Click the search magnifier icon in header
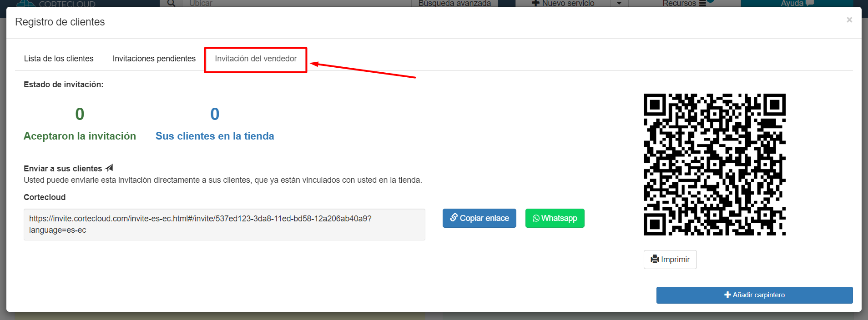868x320 pixels. 171,3
